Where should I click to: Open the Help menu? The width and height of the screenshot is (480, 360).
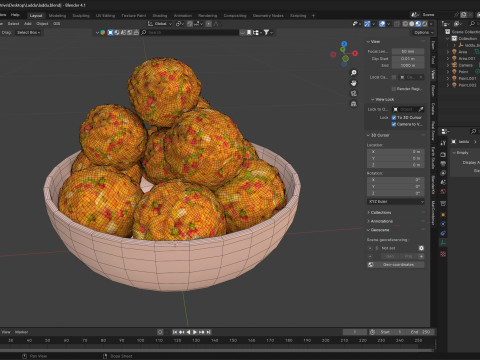(x=15, y=15)
